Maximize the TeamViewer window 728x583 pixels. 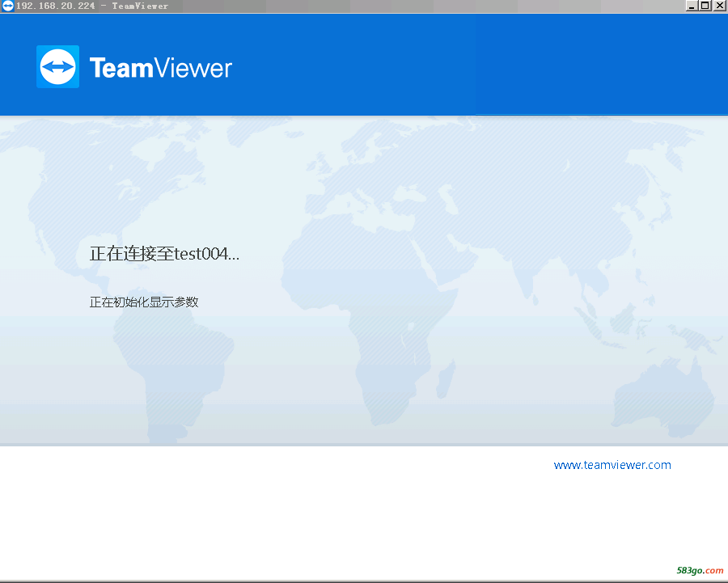coord(705,6)
